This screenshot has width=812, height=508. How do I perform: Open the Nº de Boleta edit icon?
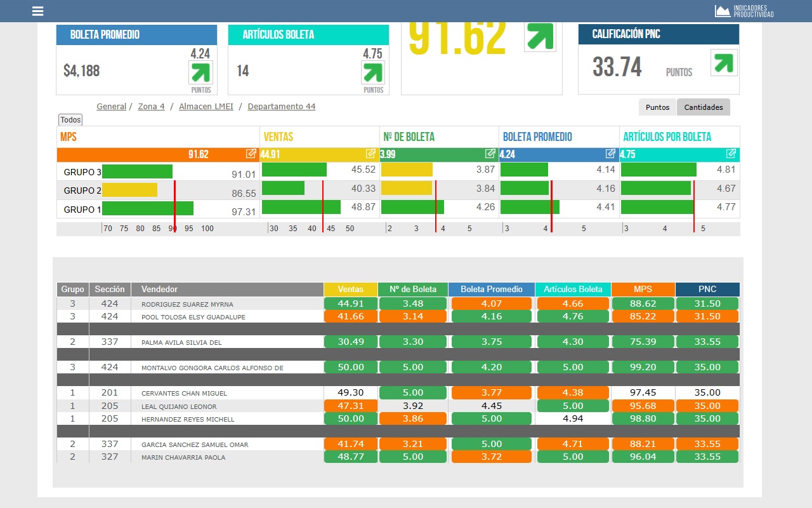[490, 154]
